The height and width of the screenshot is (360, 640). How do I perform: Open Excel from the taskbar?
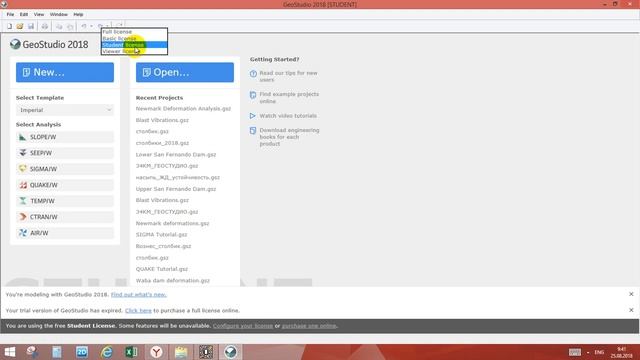pos(131,352)
